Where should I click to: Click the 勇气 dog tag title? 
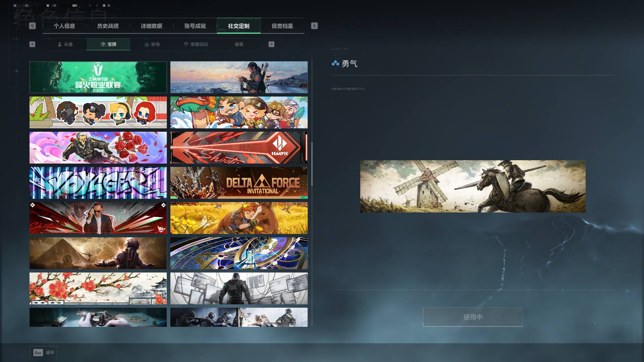click(x=350, y=64)
